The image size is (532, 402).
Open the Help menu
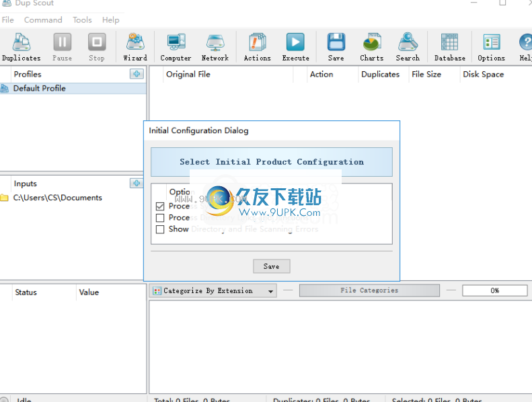point(110,20)
